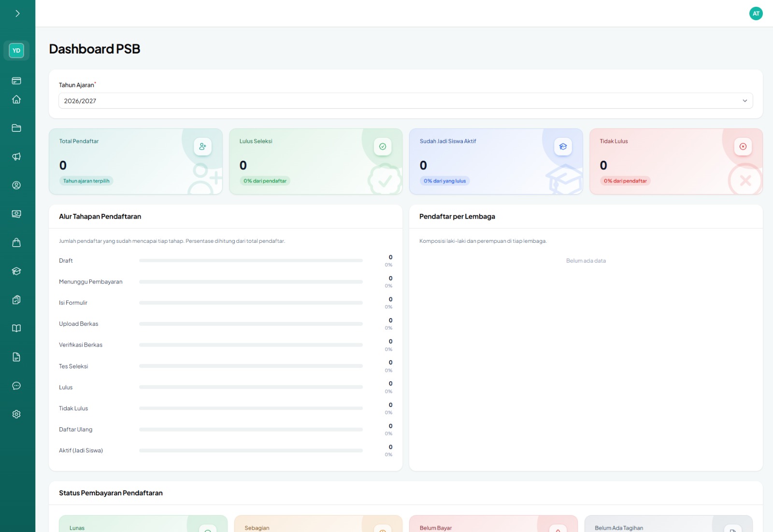Click the add-user icon on Total Pendaftar card
This screenshot has width=773, height=532.
click(203, 146)
